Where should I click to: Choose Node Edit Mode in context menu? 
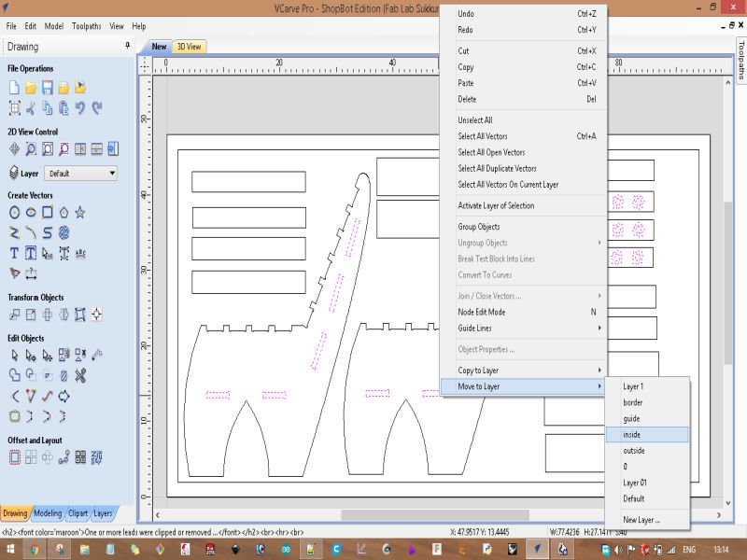tap(524, 312)
